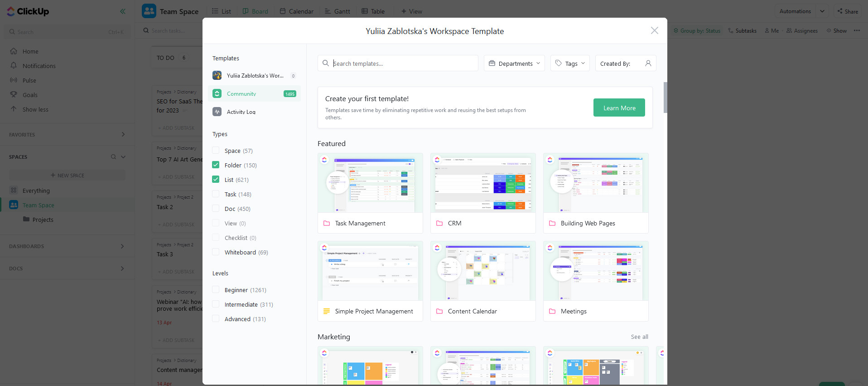868x386 pixels.
Task: Check the Doc type checkbox
Action: 216,208
